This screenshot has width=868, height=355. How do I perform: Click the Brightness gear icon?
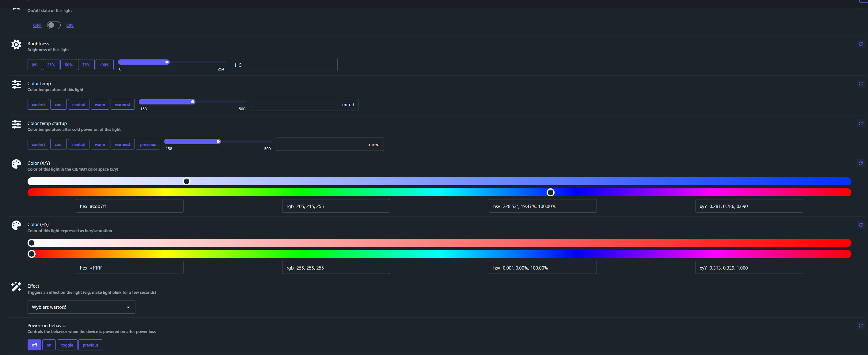pyautogui.click(x=16, y=44)
